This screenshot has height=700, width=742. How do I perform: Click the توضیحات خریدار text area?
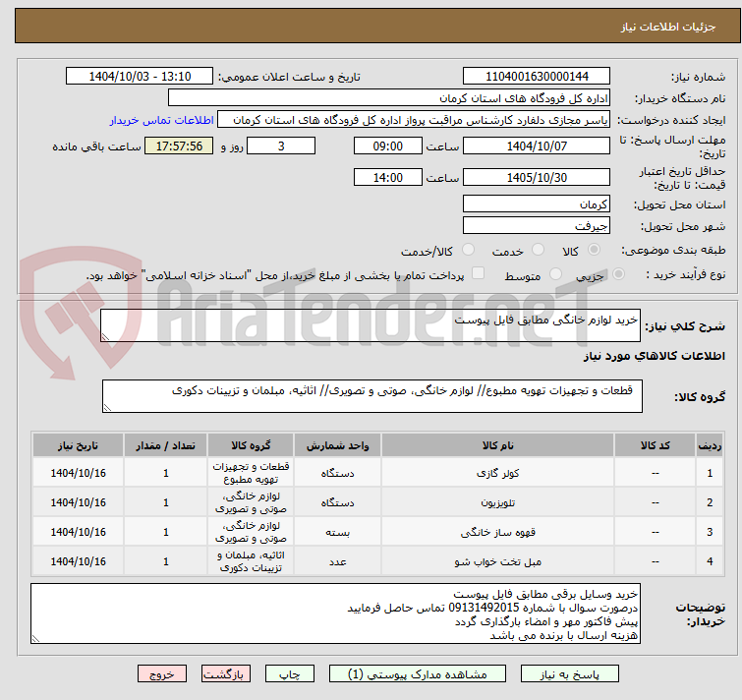[335, 613]
